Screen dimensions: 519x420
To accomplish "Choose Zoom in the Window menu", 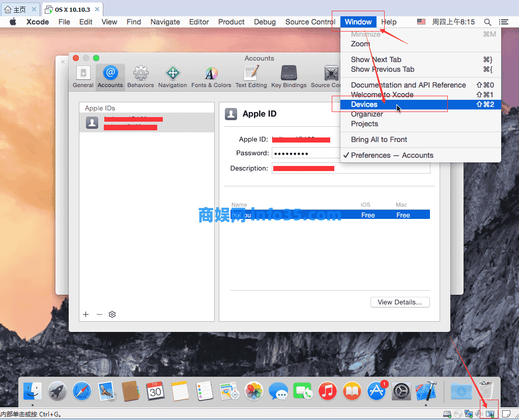I will click(x=421, y=44).
